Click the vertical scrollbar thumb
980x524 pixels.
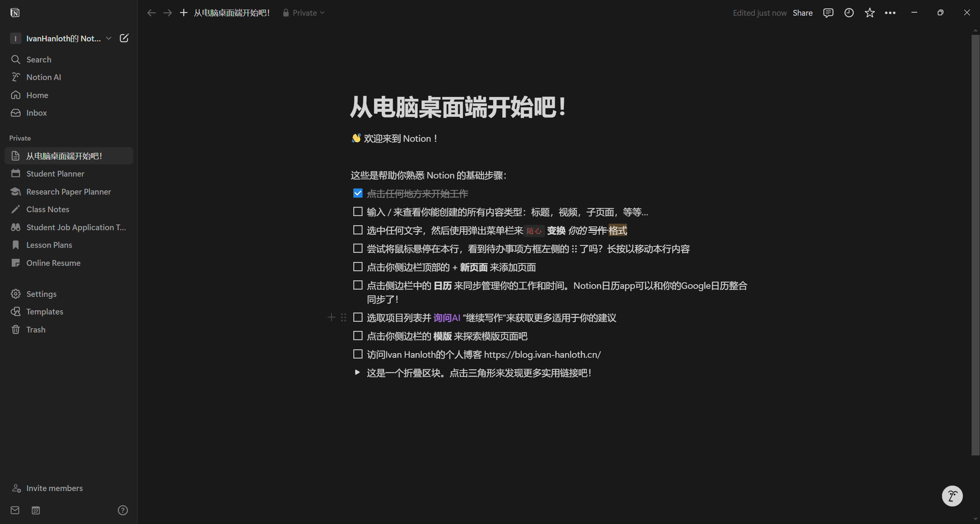click(x=975, y=245)
